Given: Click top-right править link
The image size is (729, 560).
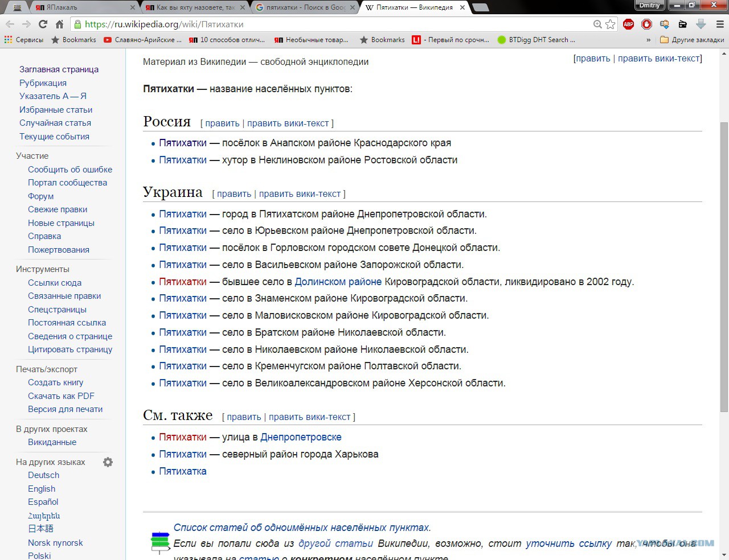Looking at the screenshot, I should 593,59.
